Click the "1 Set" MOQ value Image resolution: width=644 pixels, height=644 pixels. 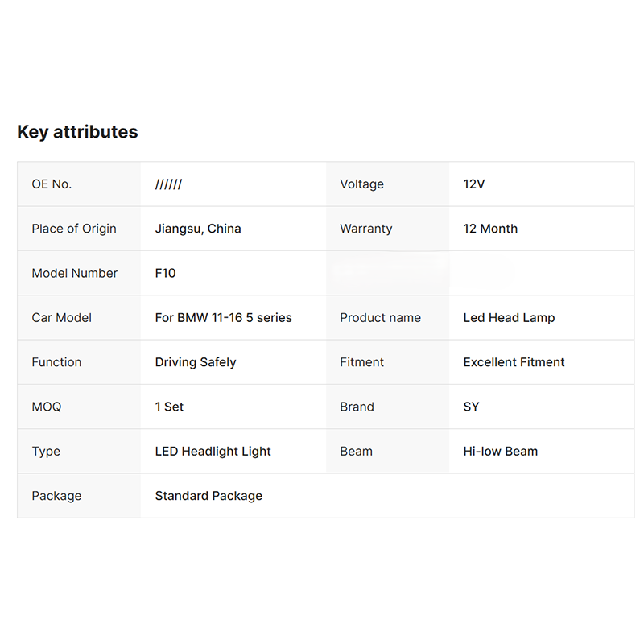click(169, 407)
